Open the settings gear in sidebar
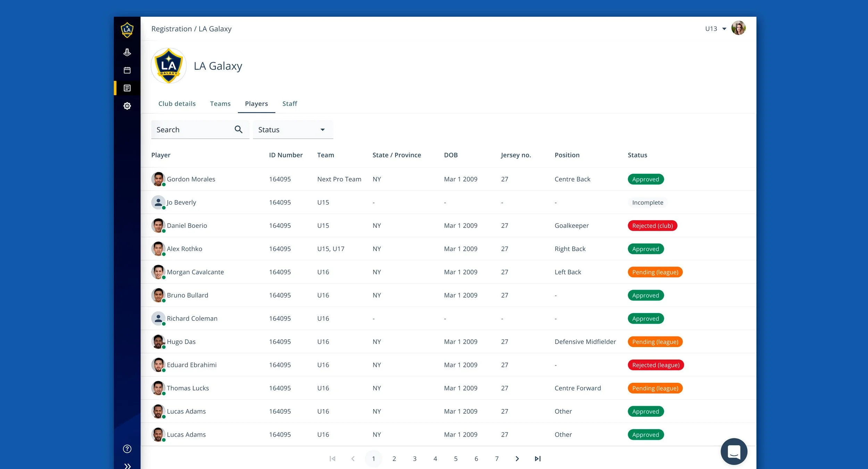This screenshot has height=469, width=868. click(127, 106)
